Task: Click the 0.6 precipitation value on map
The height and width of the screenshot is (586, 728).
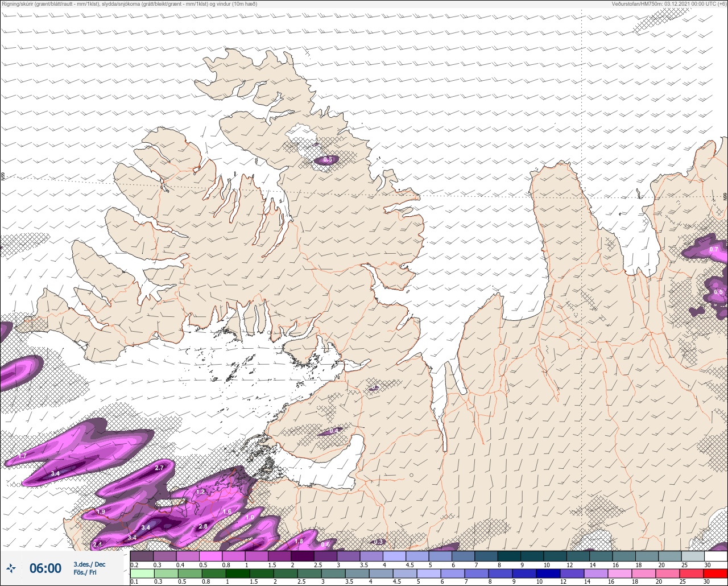Action: (325, 544)
